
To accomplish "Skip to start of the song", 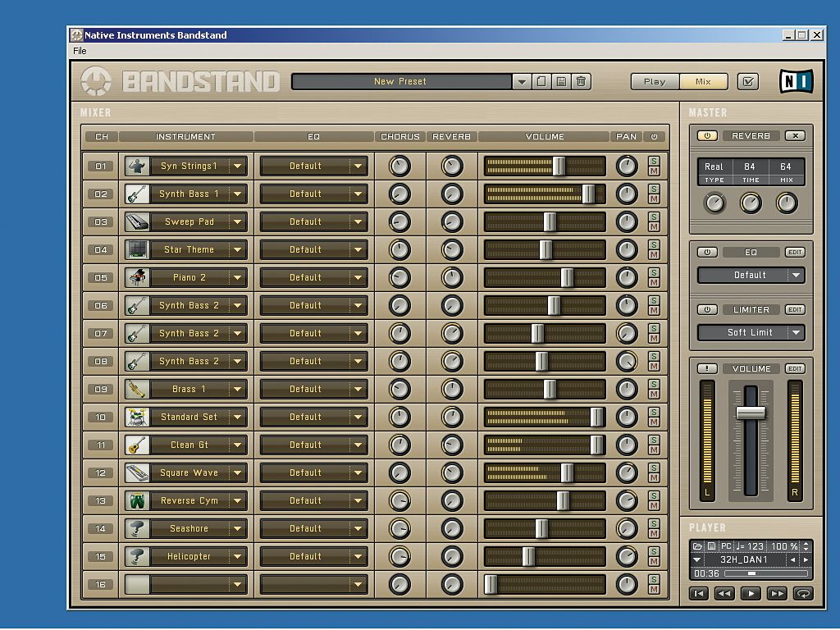I will click(x=699, y=593).
